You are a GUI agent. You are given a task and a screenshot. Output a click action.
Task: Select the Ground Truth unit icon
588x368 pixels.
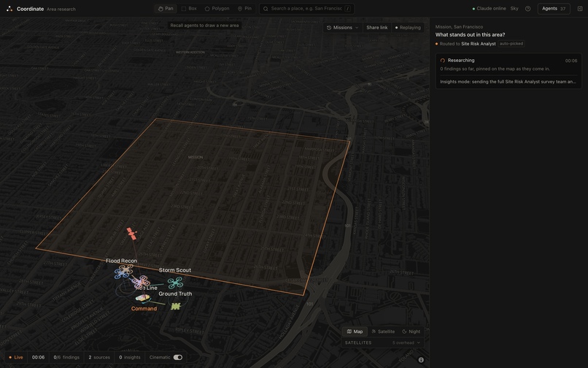point(176,307)
